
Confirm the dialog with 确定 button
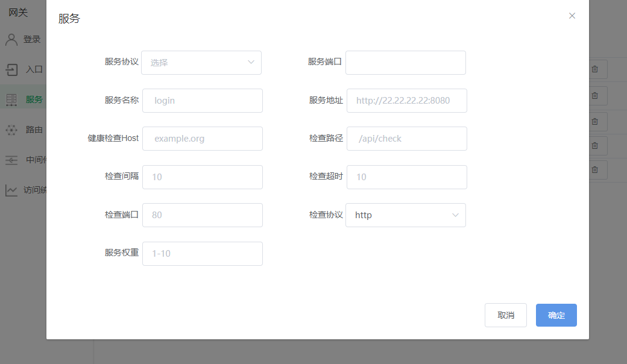[x=556, y=315]
